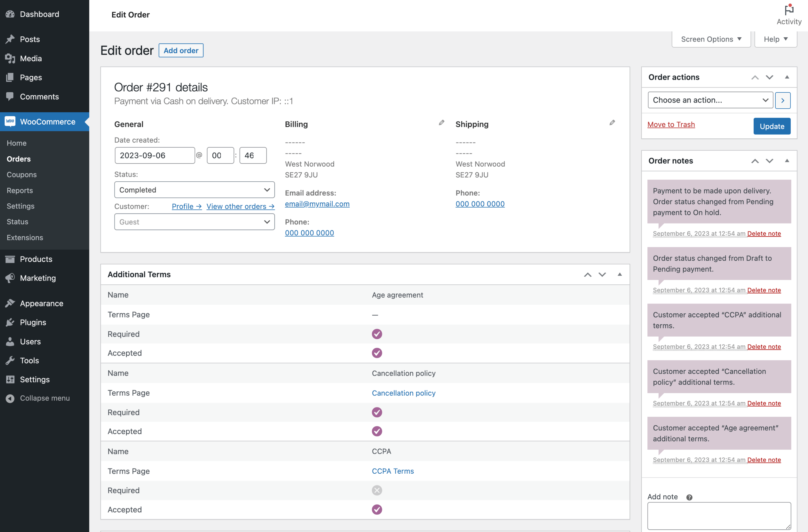Navigate to Orders in the WooCommerce menu
808x532 pixels.
click(18, 159)
